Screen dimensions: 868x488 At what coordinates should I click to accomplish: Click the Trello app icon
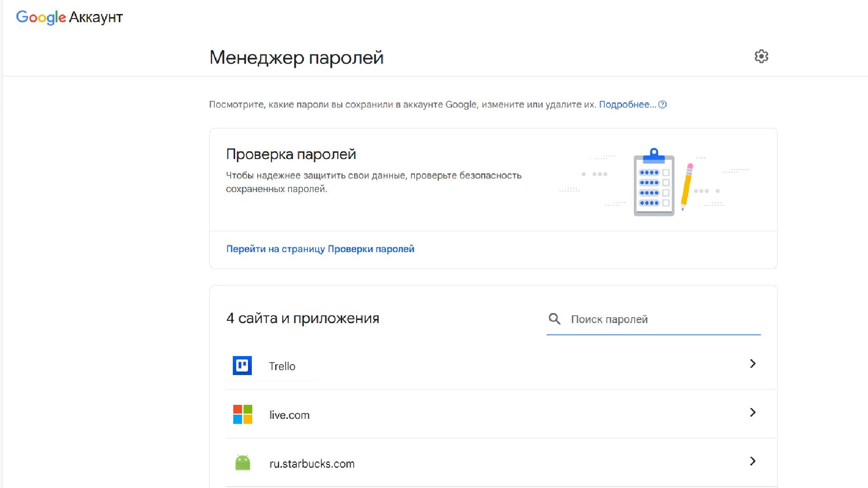coord(242,366)
